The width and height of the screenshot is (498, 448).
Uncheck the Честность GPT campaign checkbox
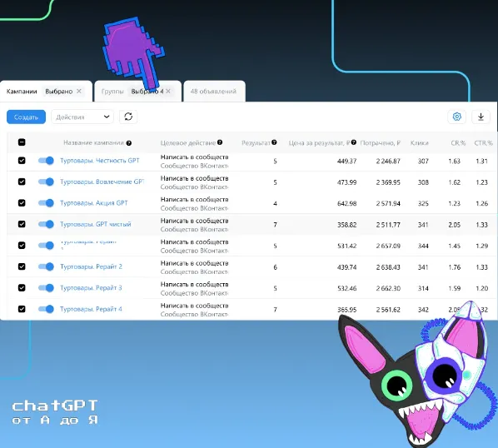(22, 161)
